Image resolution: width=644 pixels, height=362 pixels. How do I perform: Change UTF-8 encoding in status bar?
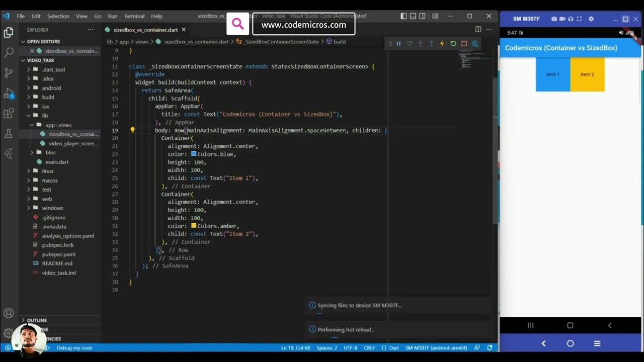(x=351, y=348)
